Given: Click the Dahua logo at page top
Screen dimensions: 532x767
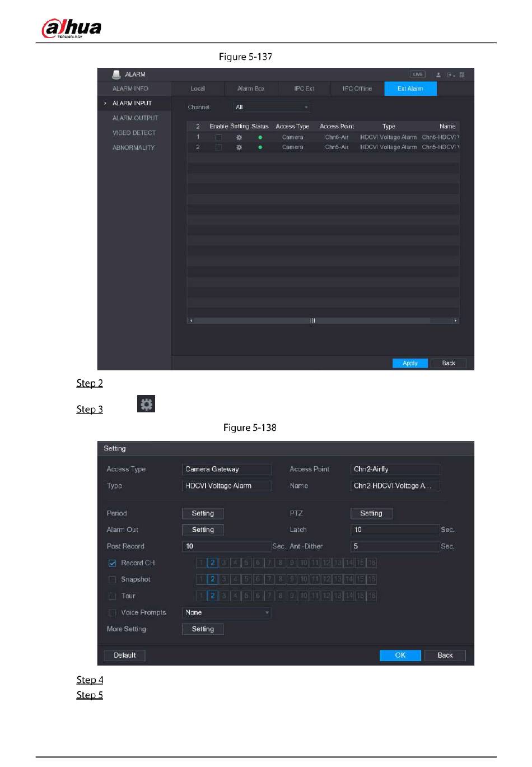Looking at the screenshot, I should tap(72, 27).
